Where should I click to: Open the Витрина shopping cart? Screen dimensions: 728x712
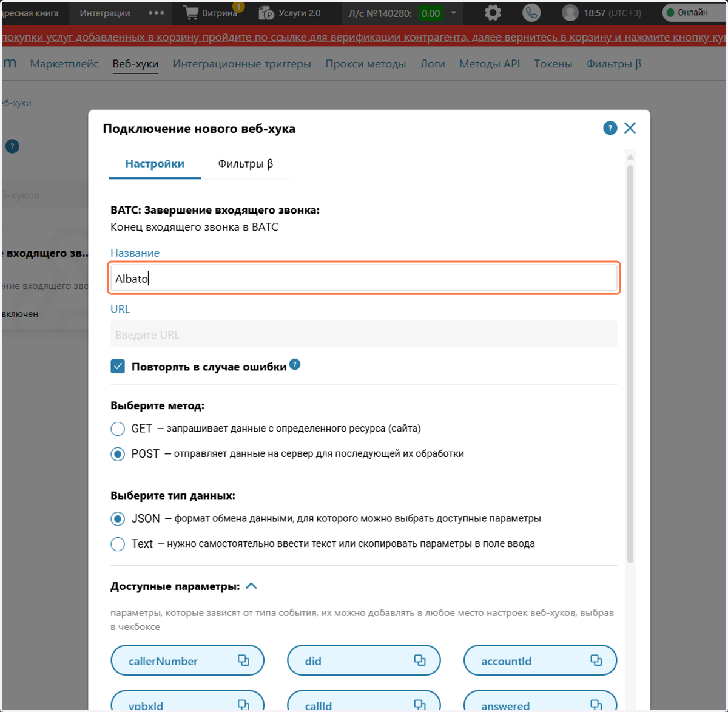(x=211, y=13)
